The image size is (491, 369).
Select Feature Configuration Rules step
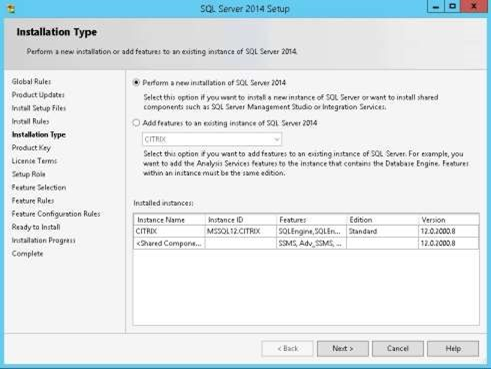pyautogui.click(x=56, y=214)
